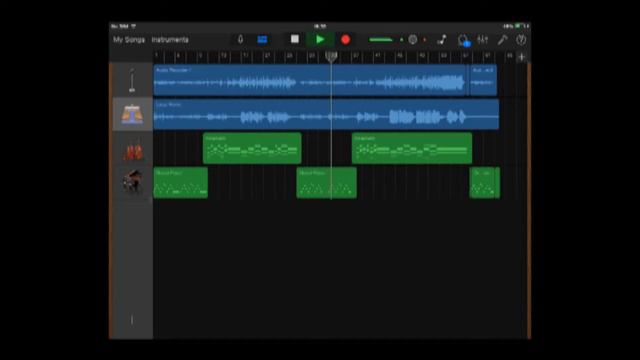Adjust the green master volume slider

tap(380, 40)
